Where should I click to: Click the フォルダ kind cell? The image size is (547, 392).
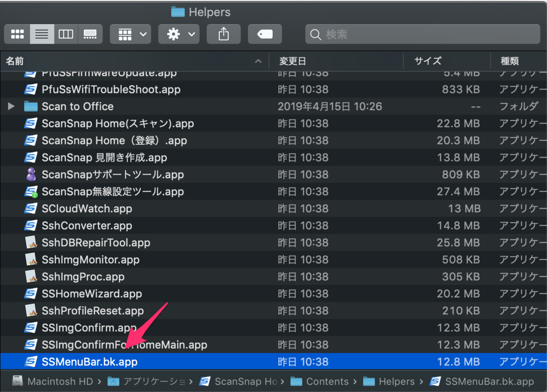[519, 107]
